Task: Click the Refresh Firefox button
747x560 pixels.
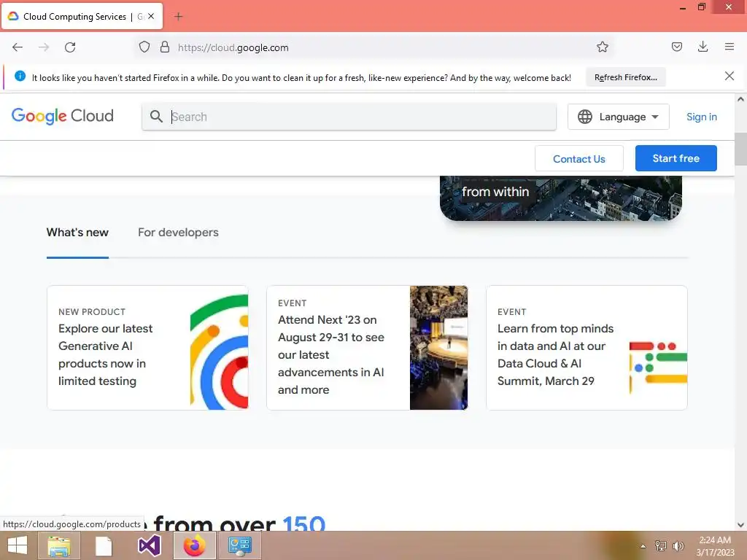Action: coord(625,77)
